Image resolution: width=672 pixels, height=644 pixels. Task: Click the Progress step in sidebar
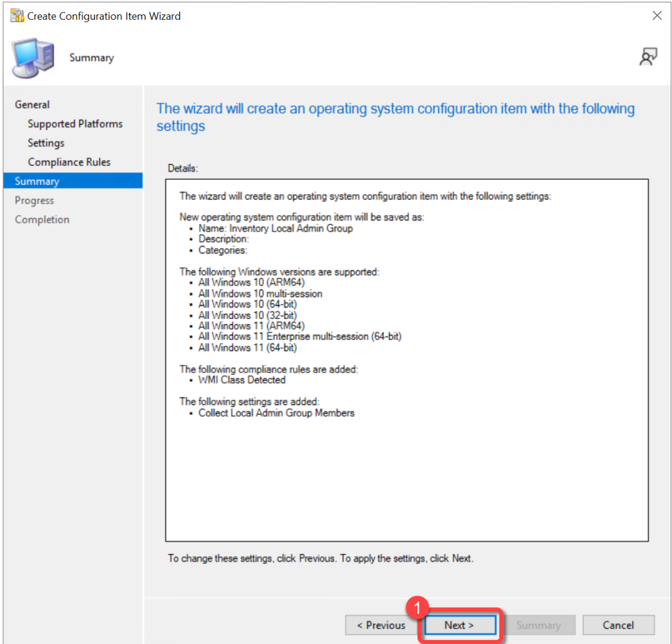click(34, 200)
